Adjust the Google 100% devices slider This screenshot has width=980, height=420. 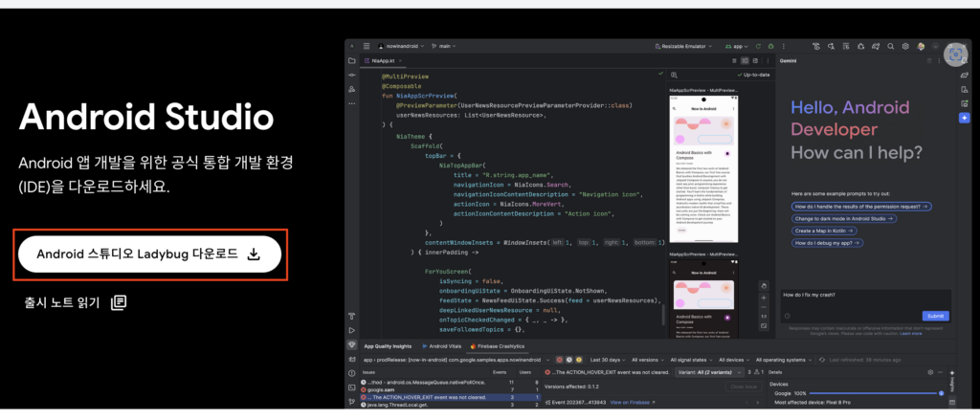click(x=877, y=393)
